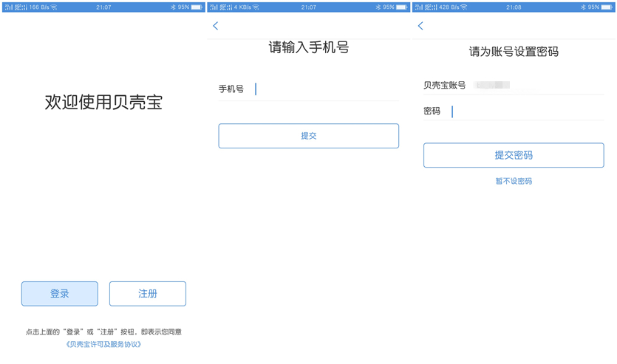The width and height of the screenshot is (617, 364).
Task: Tap the 提交 submit button
Action: [x=309, y=136]
